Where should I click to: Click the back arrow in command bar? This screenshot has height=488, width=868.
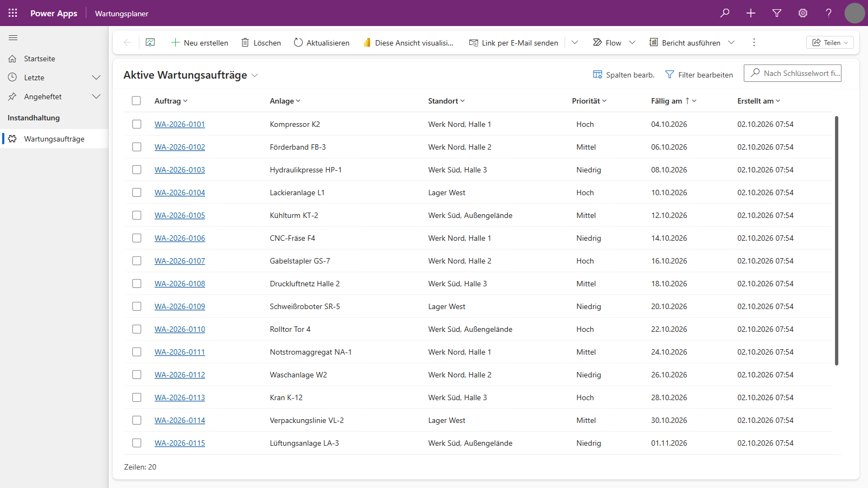pos(127,42)
